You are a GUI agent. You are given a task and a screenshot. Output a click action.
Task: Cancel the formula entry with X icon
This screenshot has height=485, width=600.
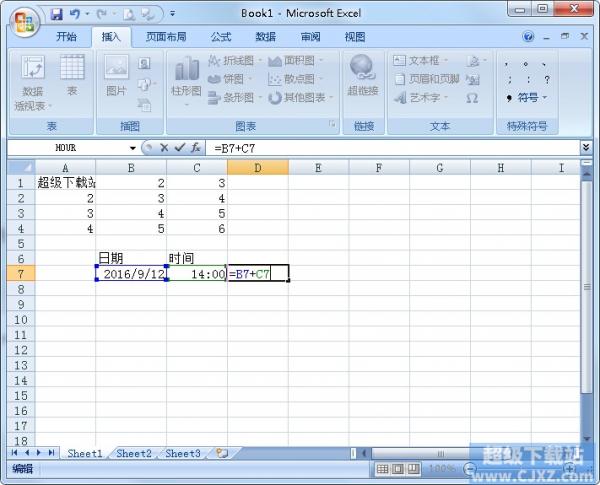click(x=164, y=147)
